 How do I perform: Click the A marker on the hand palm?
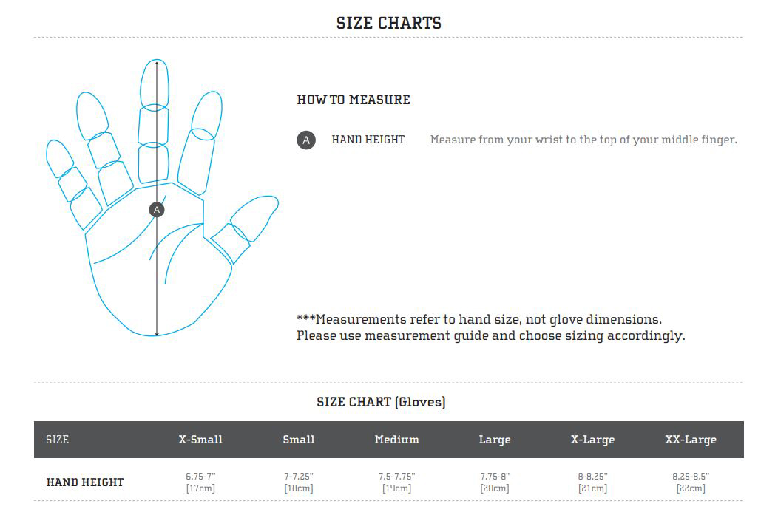pyautogui.click(x=156, y=210)
